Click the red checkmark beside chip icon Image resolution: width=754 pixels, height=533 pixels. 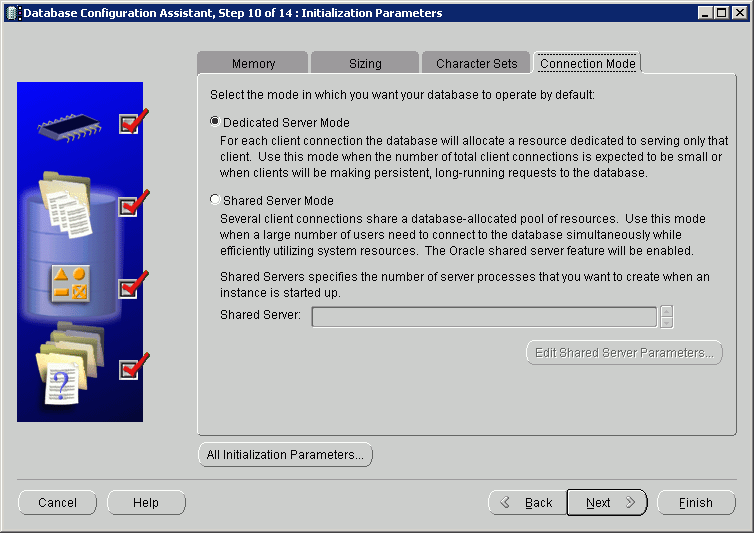[133, 121]
